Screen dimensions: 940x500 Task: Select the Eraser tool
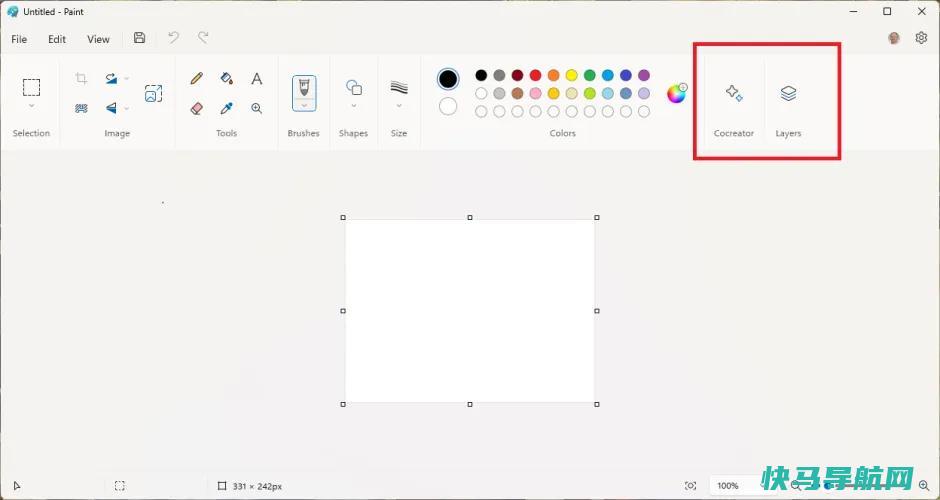pyautogui.click(x=197, y=108)
